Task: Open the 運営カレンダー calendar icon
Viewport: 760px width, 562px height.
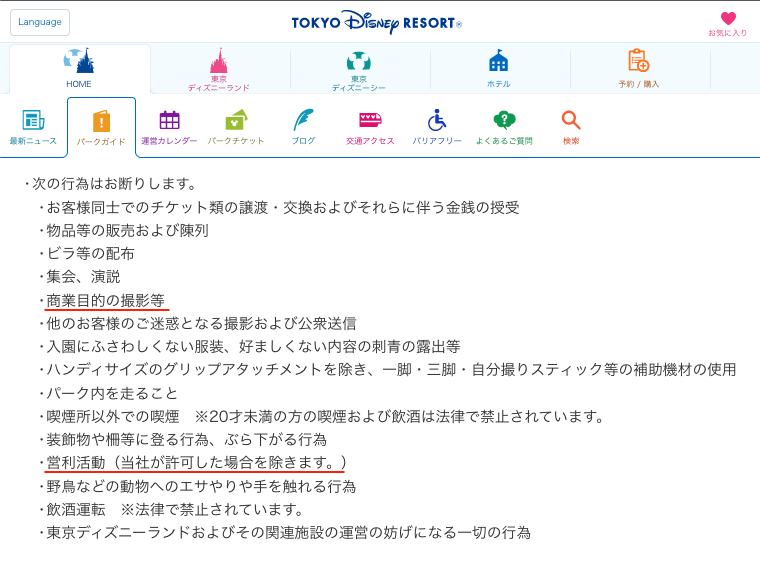Action: point(169,122)
